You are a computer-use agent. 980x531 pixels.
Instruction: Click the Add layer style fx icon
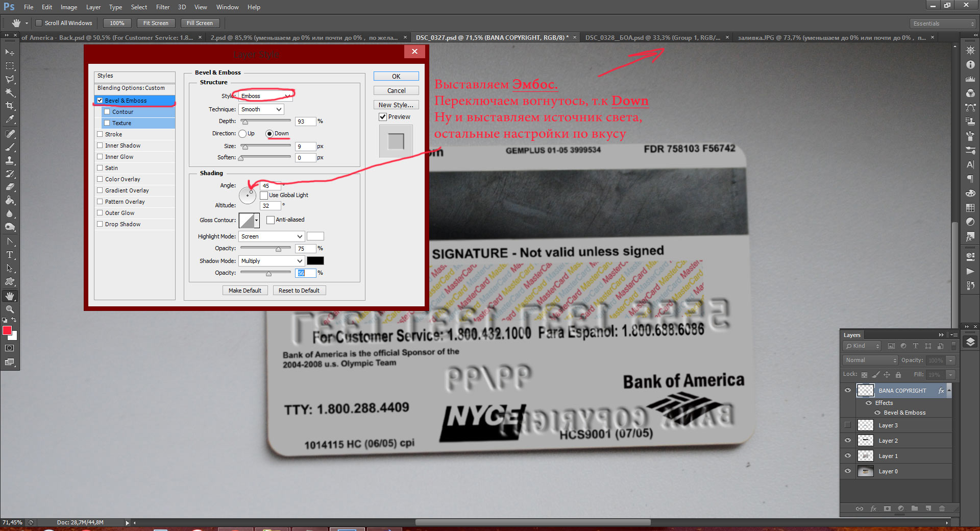point(873,509)
